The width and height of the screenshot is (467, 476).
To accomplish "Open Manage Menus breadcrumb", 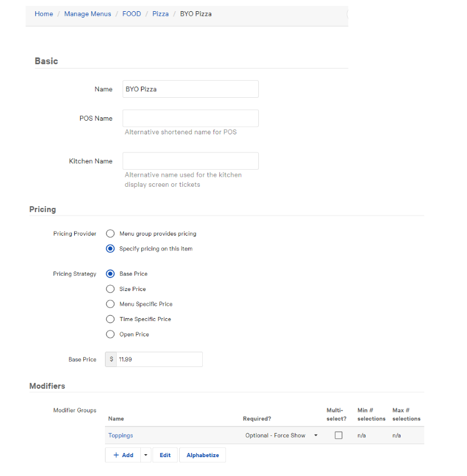I will 87,14.
